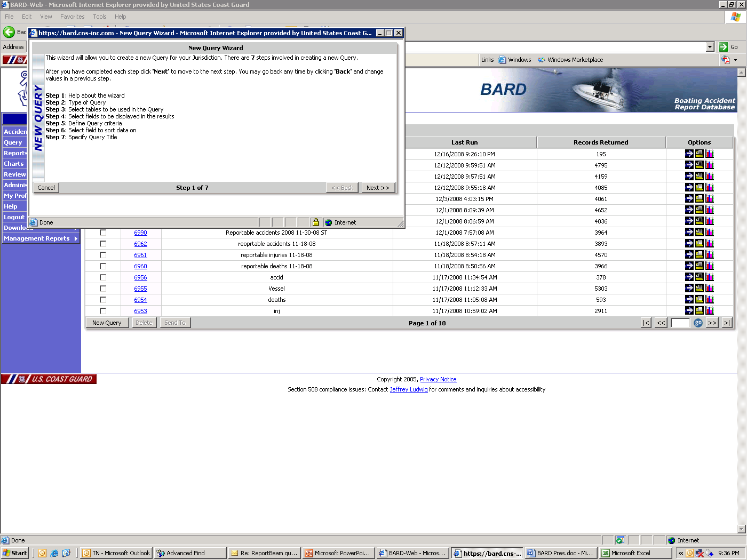Open the address bar dropdown arrow
This screenshot has width=747, height=560.
710,47
